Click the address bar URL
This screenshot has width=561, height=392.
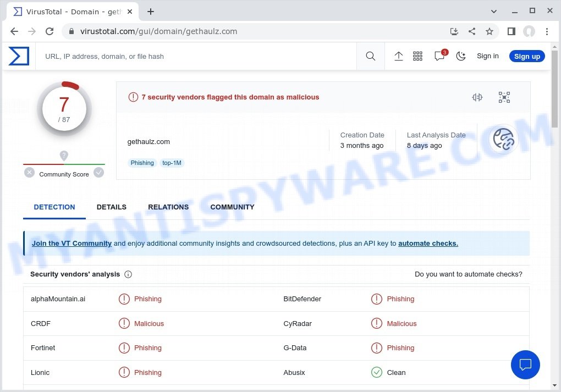[158, 31]
